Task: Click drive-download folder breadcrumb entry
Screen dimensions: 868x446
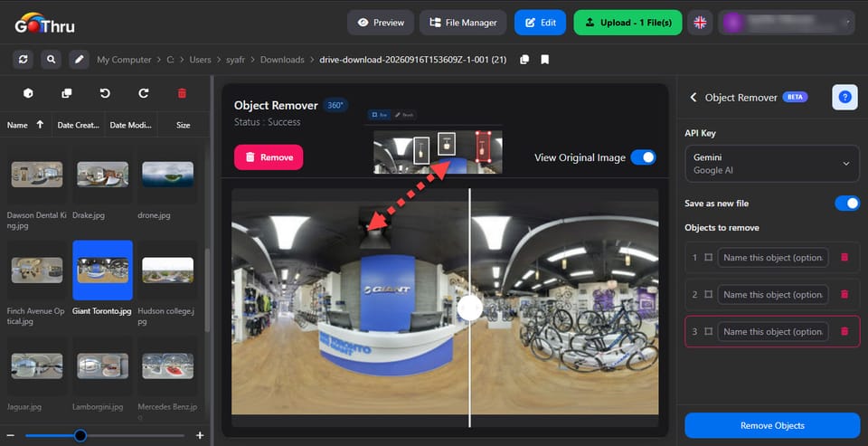Action: tap(413, 60)
